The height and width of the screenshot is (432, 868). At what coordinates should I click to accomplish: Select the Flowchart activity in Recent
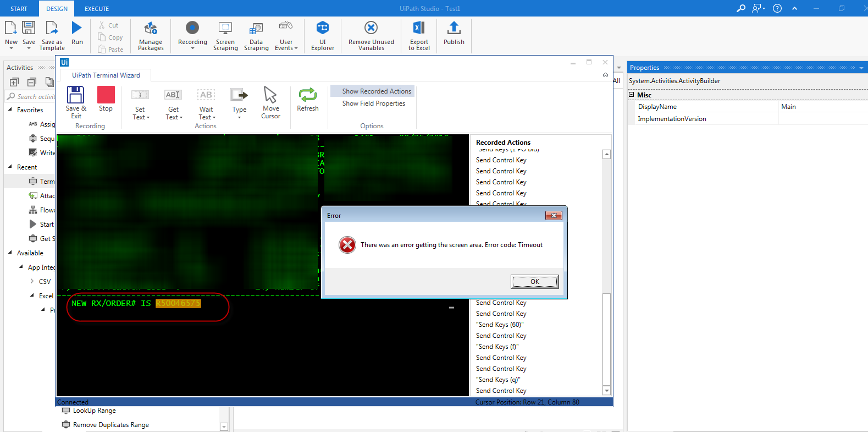(41, 210)
